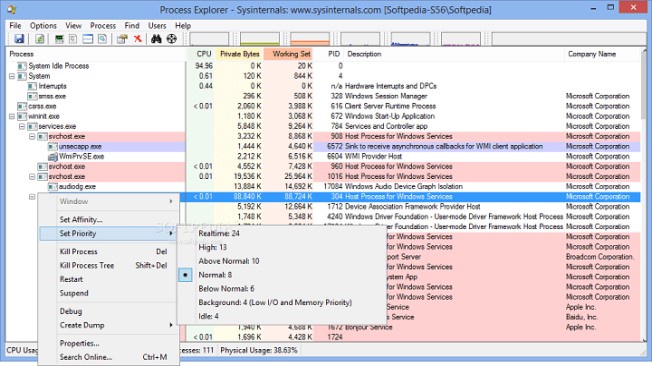The height and width of the screenshot is (366, 652).
Task: Click the Refresh Now toolbar icon
Action: [40, 39]
